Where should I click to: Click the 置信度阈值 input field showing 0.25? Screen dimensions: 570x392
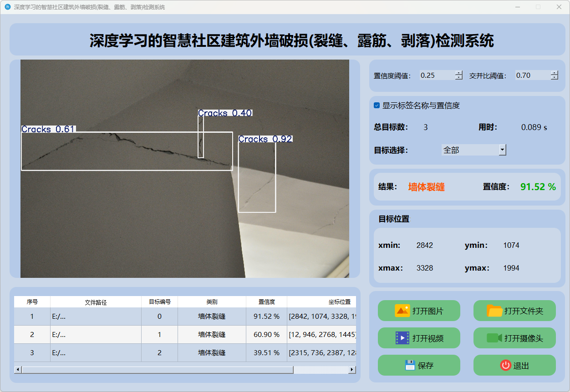436,75
